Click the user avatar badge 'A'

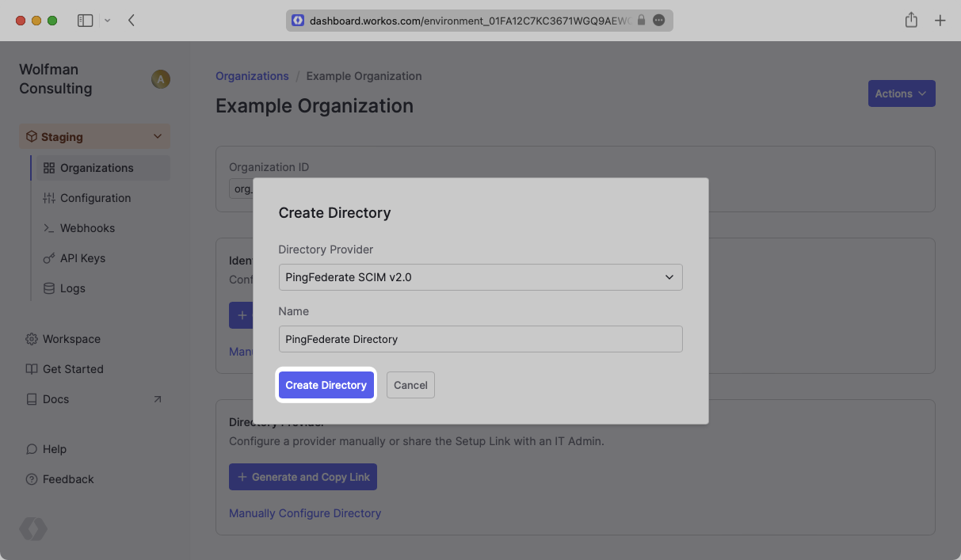[x=161, y=79]
